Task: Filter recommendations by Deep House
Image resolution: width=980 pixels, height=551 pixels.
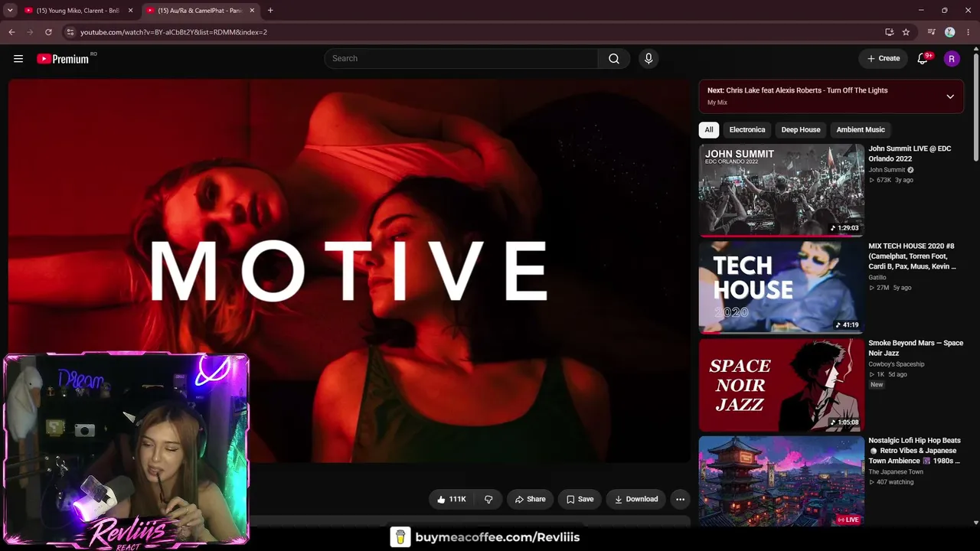Action: pos(801,129)
